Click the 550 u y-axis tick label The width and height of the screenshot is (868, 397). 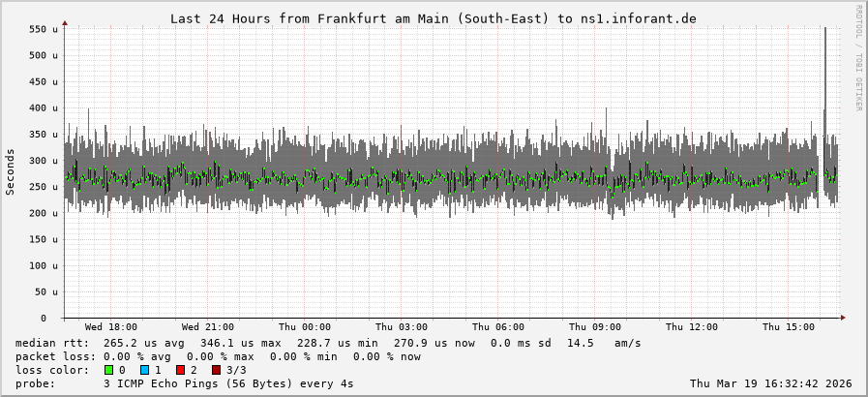coord(44,30)
